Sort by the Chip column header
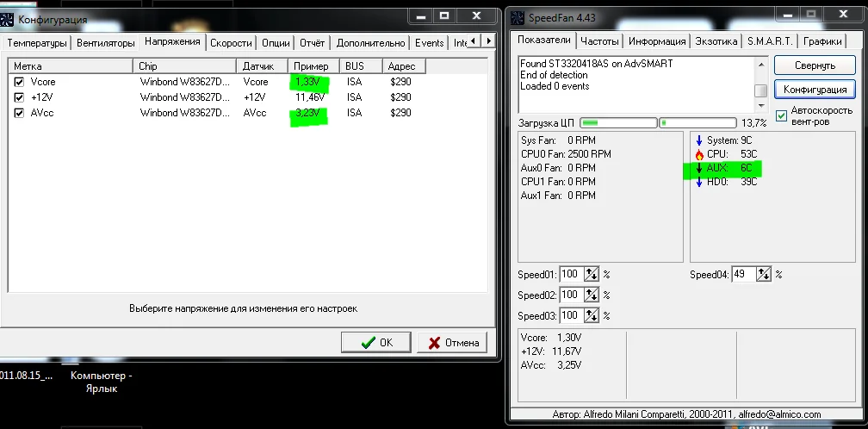The image size is (868, 429). point(185,66)
